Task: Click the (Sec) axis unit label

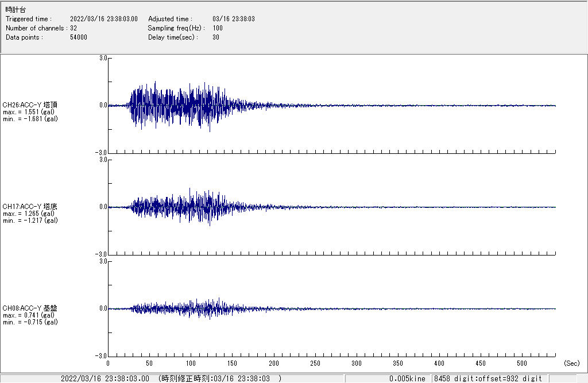Action: (571, 363)
